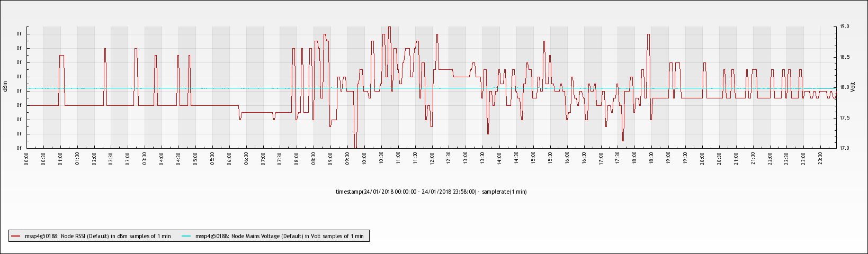Click the 18.0 value on Volt axis
868x254 pixels.
pyautogui.click(x=844, y=87)
